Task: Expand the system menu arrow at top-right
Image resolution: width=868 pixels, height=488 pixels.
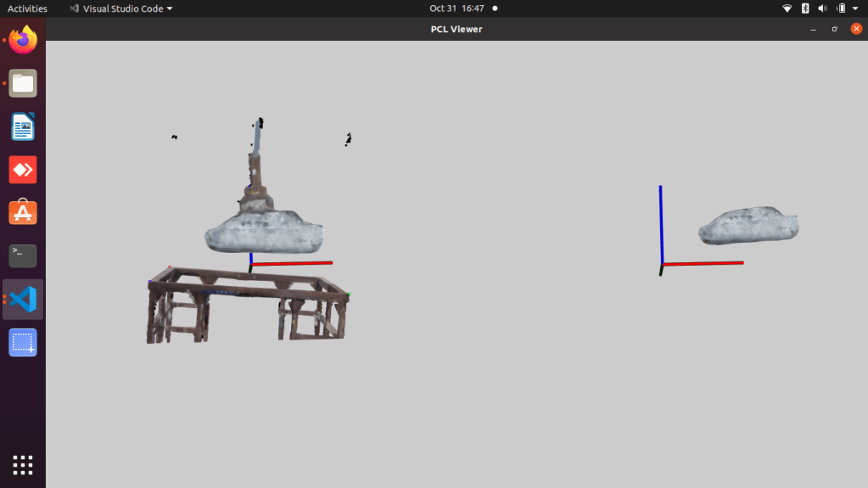Action: point(856,8)
